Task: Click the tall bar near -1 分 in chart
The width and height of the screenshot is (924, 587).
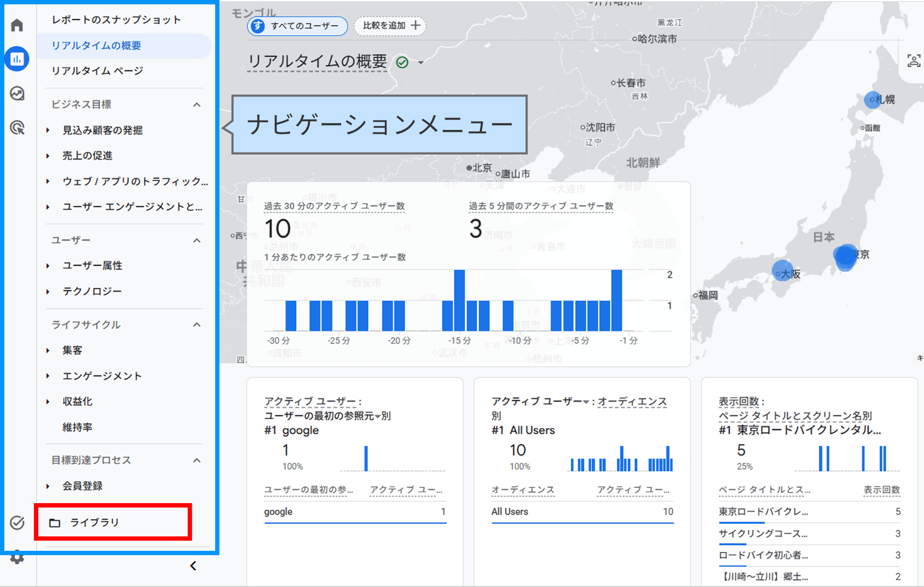Action: tap(617, 300)
